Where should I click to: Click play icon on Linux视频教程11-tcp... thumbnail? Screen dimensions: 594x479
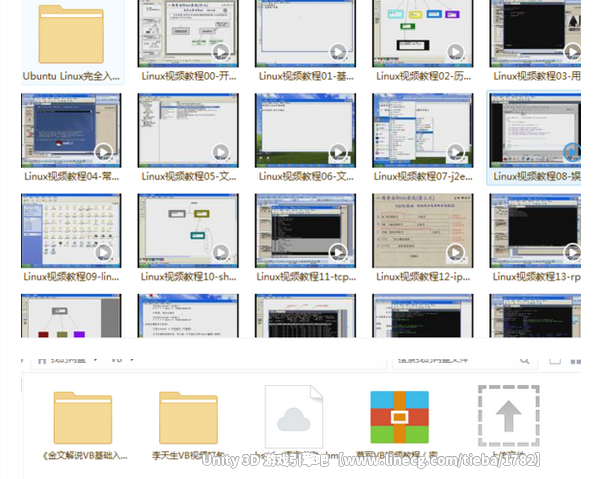pos(338,252)
